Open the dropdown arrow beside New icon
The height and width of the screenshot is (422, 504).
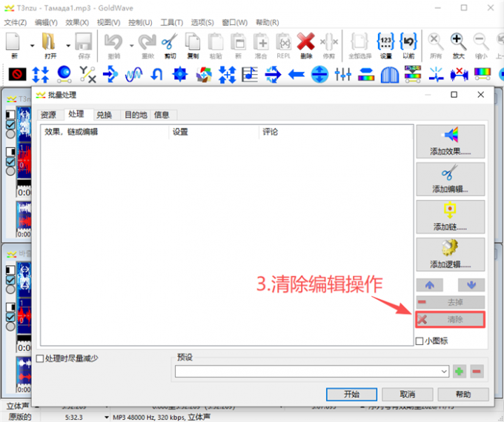point(32,46)
